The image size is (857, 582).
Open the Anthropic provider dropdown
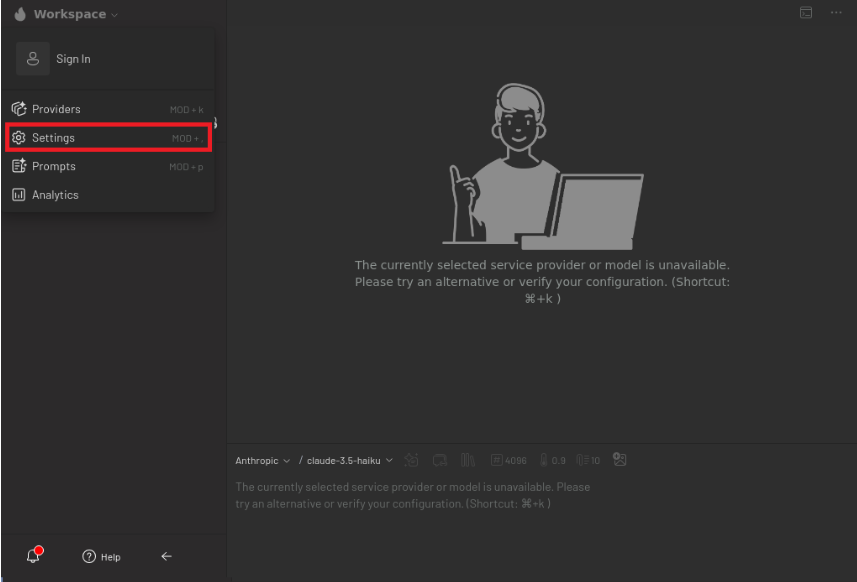pos(262,460)
